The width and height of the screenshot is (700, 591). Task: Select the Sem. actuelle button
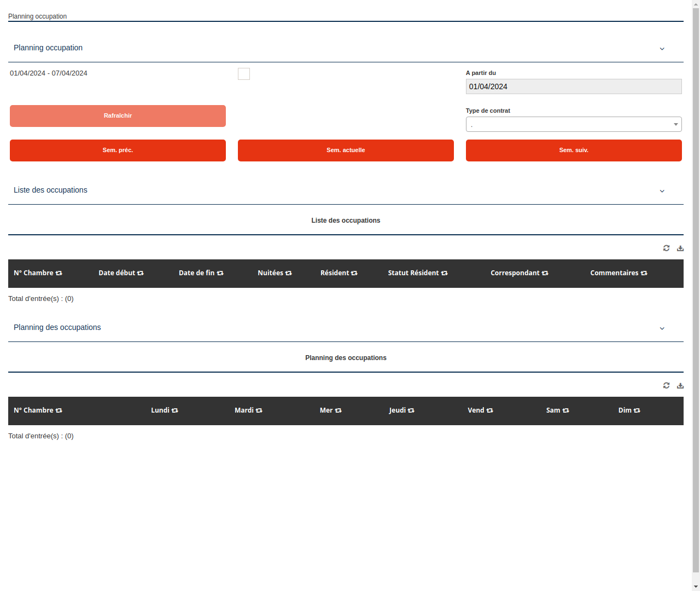tap(346, 150)
